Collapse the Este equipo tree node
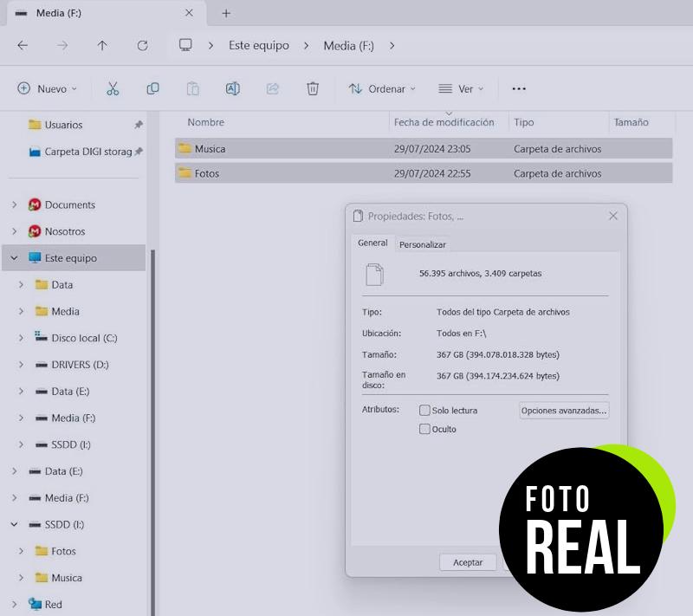Viewport: 693px width, 616px height. click(14, 257)
